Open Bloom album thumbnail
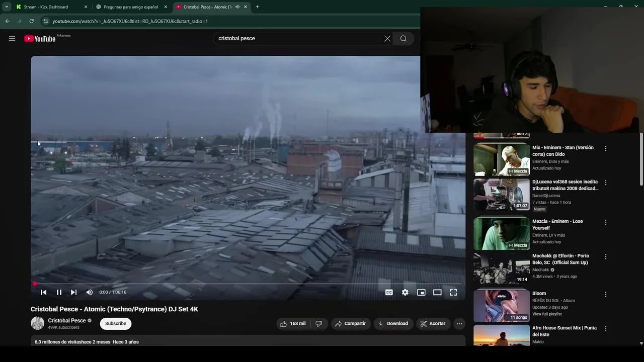The height and width of the screenshot is (362, 644). coord(502,306)
